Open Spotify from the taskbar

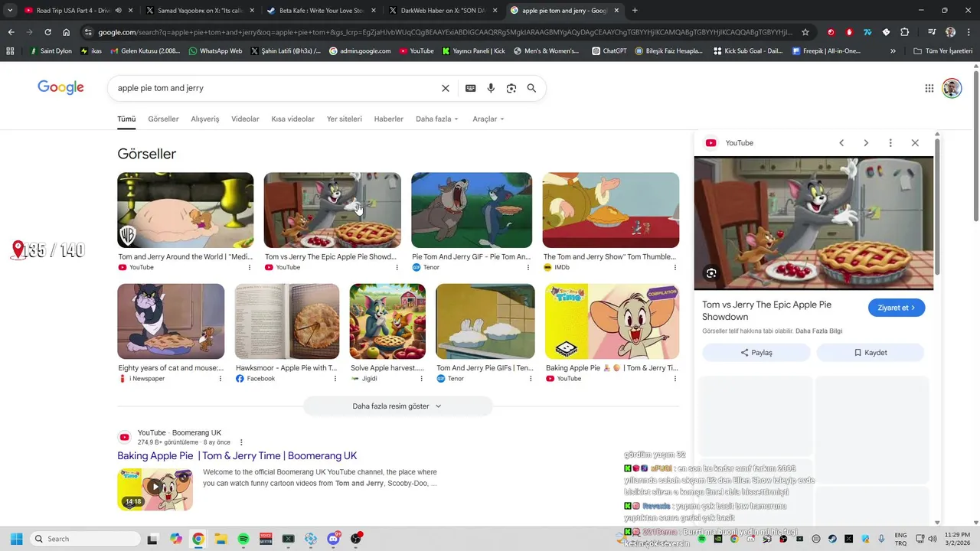243,539
